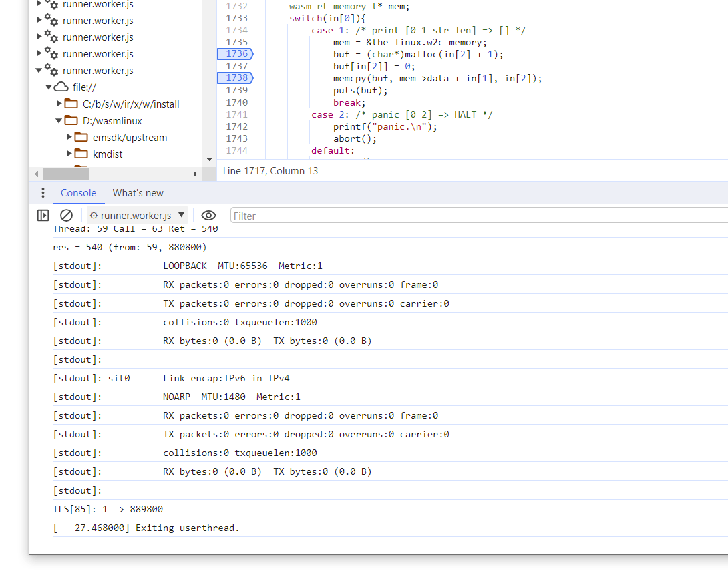This screenshot has height=571, width=728.
Task: Clear the console with the ban icon
Action: [66, 216]
